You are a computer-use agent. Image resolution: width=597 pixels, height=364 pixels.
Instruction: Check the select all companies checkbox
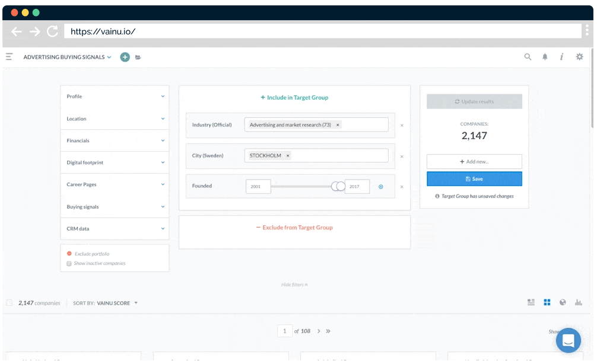(x=9, y=303)
